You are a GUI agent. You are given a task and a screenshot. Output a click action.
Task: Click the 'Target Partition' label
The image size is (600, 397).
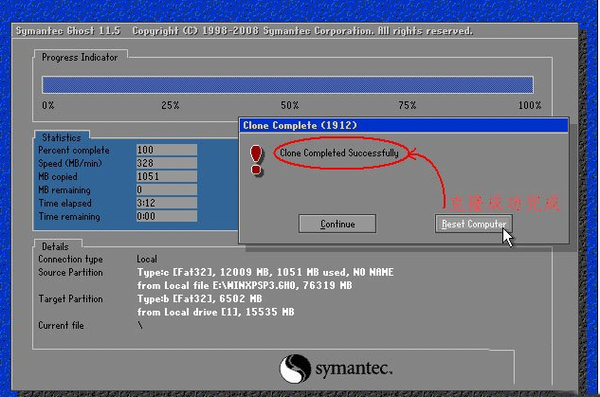pyautogui.click(x=70, y=299)
